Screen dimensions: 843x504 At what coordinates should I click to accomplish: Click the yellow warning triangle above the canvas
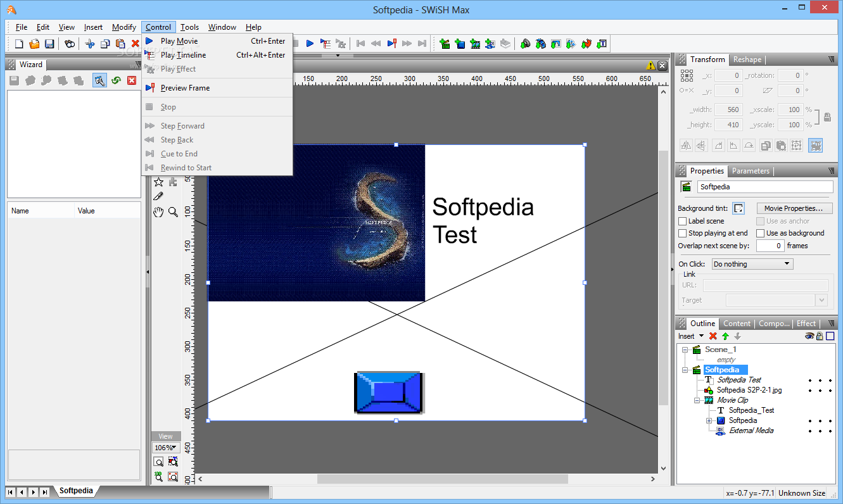[650, 65]
